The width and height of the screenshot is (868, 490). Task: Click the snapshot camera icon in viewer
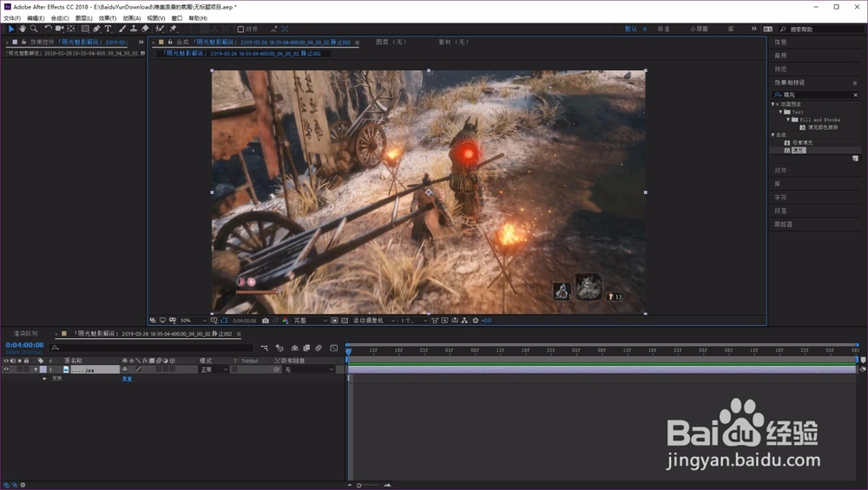(265, 320)
